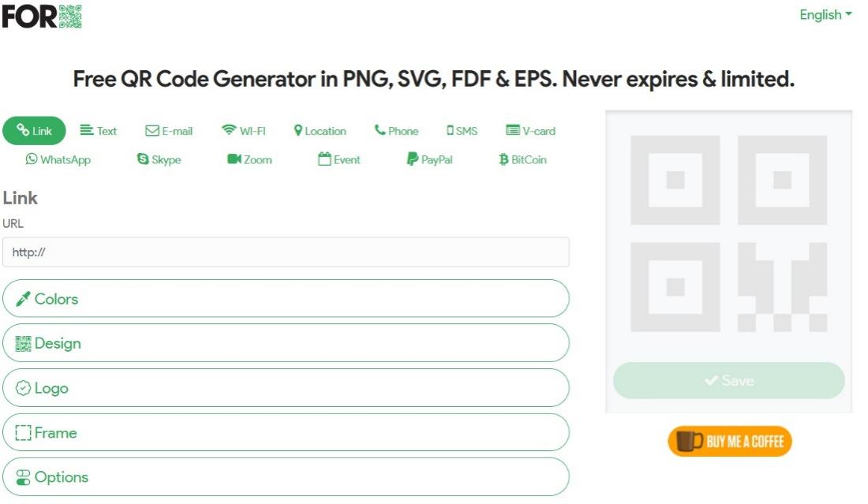
Task: Select the Wi-Fi QR type icon
Action: click(229, 131)
